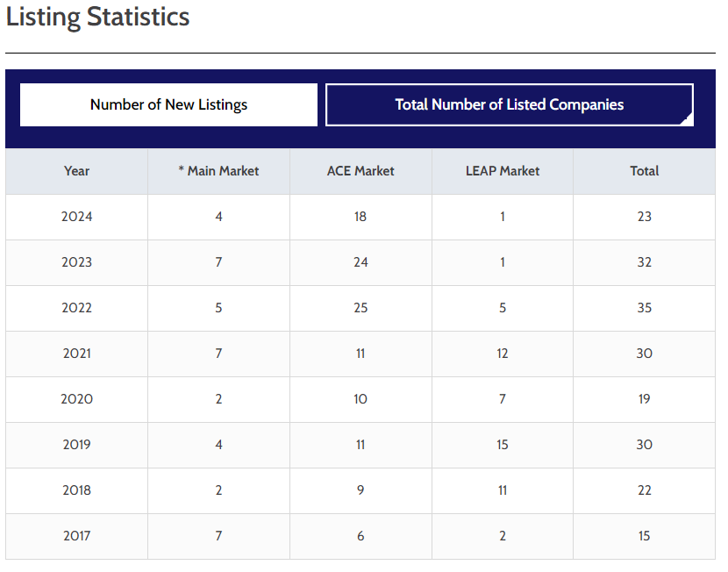Viewport: 728px width, 572px height.
Task: Click the 2023 year cell
Action: 76,262
